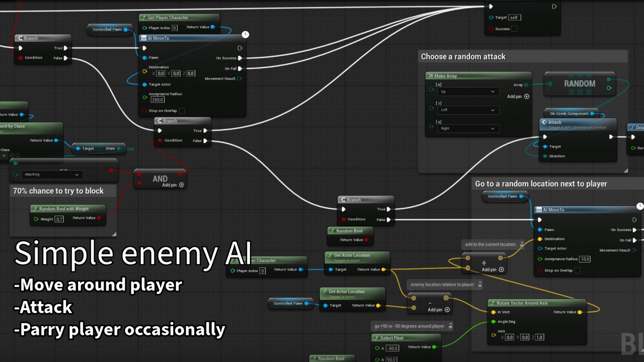This screenshot has height=362, width=644.
Task: Click Pawn pin of the 250,0-radius AI MoveTo
Action: [145, 58]
